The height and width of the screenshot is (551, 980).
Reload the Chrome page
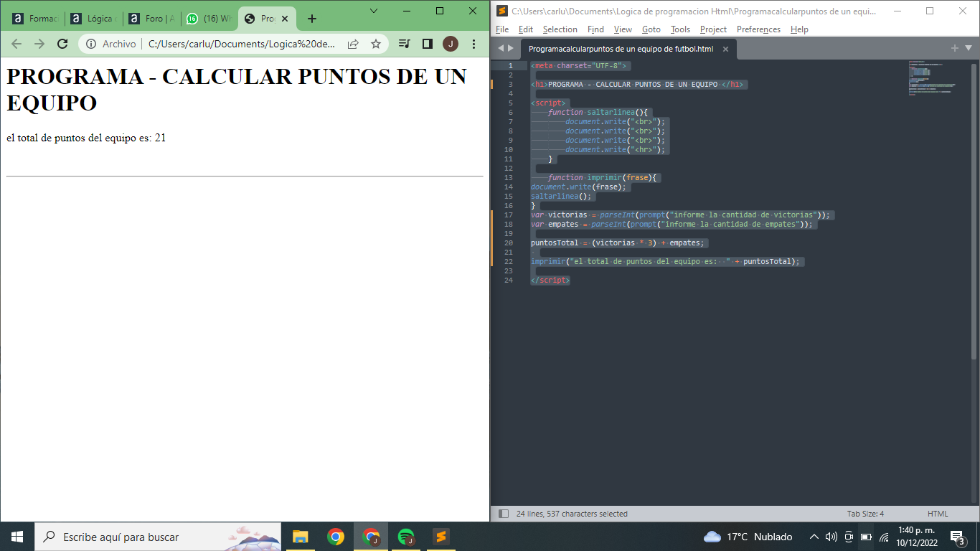[62, 44]
